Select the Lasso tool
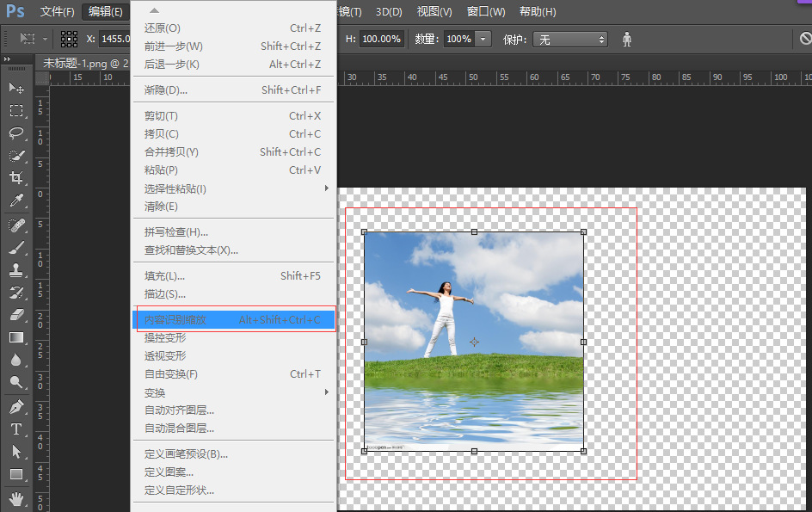812x512 pixels. pos(16,133)
